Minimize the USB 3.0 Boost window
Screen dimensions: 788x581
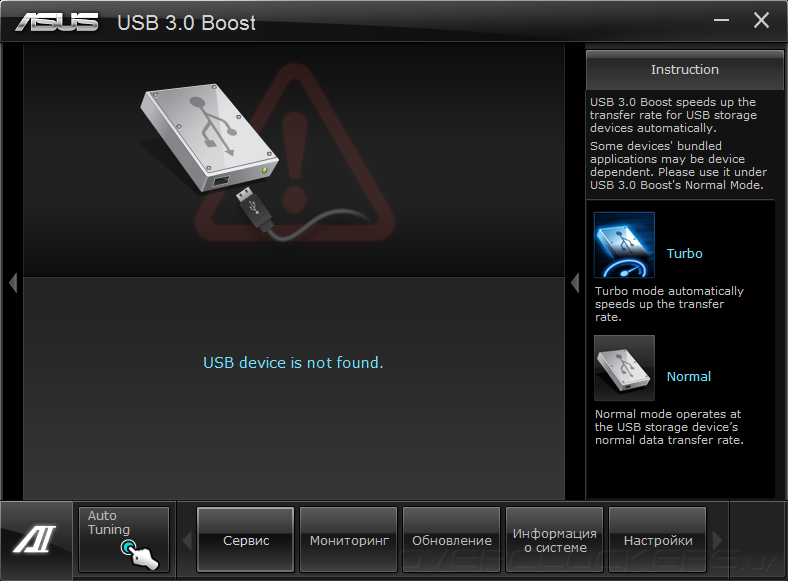tap(721, 21)
